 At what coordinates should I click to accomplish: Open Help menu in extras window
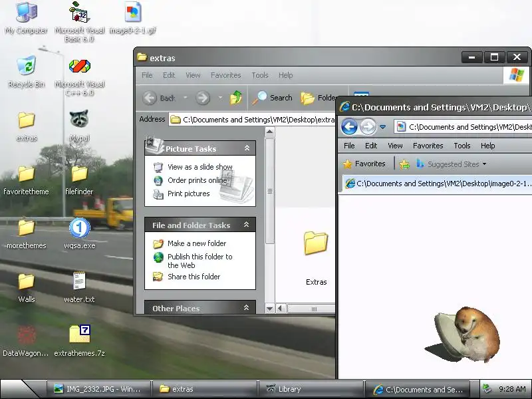tap(286, 75)
